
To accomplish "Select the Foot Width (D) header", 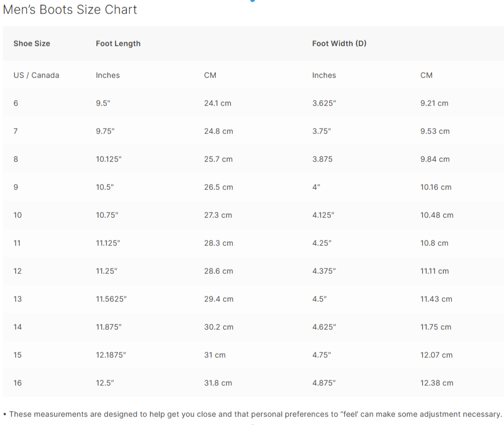I will (339, 44).
